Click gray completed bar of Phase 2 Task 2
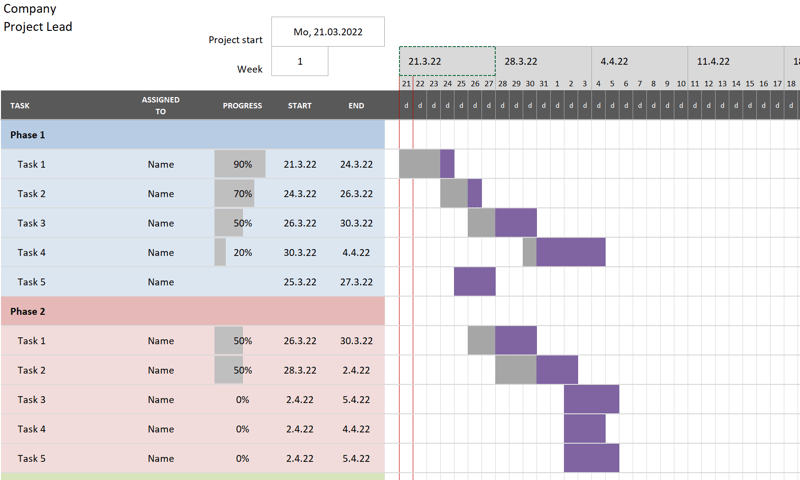This screenshot has height=480, width=800. pos(516,370)
